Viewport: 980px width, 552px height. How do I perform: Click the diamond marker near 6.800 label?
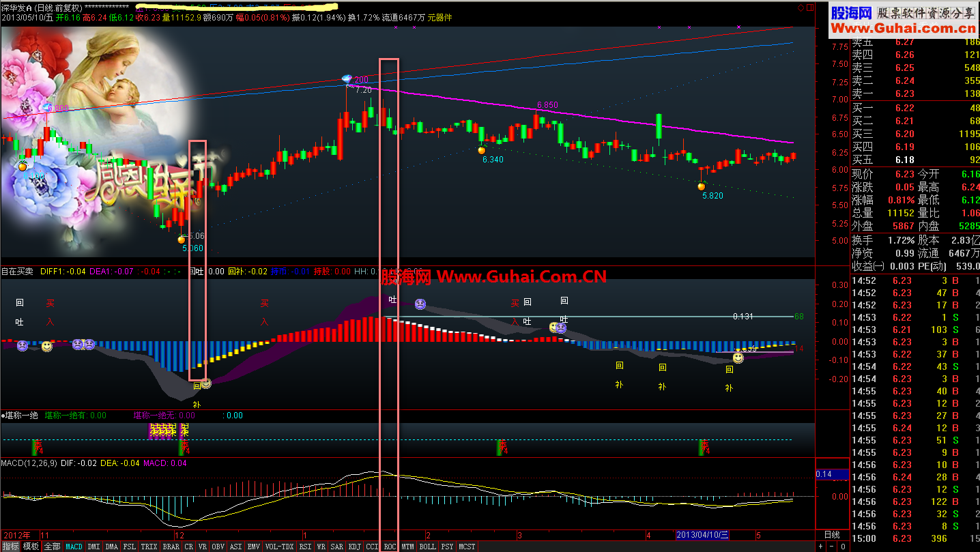point(46,108)
